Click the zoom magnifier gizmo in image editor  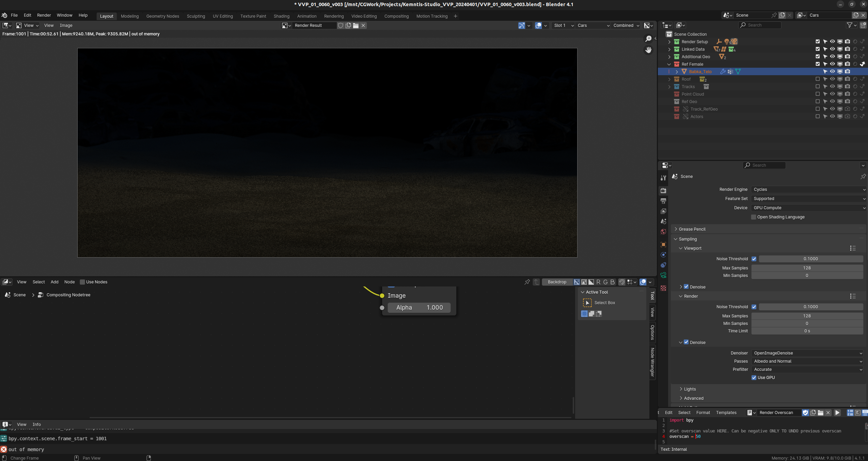pos(648,39)
